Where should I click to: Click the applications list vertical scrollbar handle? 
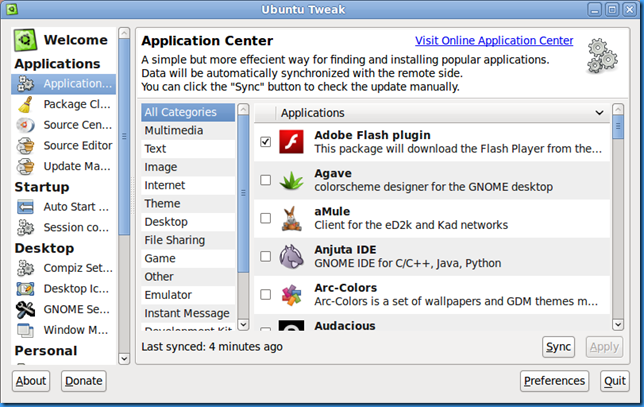[x=618, y=127]
